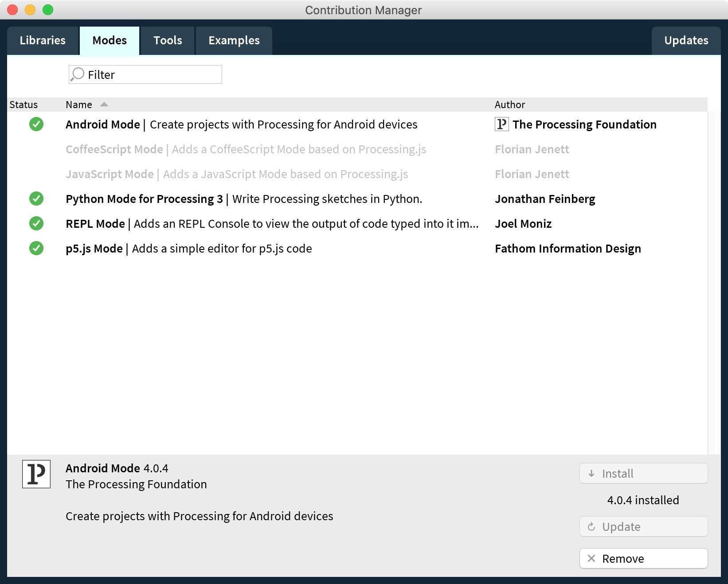Click the status checkmark for p5.js Mode
Screen dimensions: 728x584
click(36, 249)
